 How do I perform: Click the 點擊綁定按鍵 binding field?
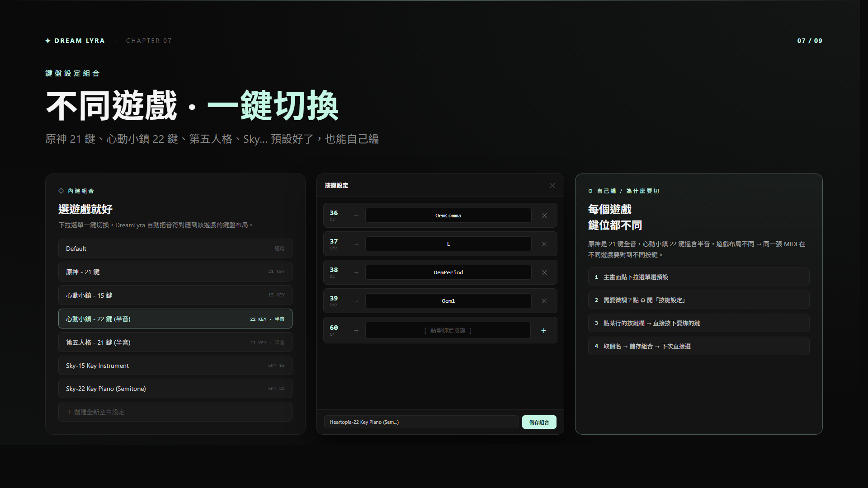(x=448, y=331)
